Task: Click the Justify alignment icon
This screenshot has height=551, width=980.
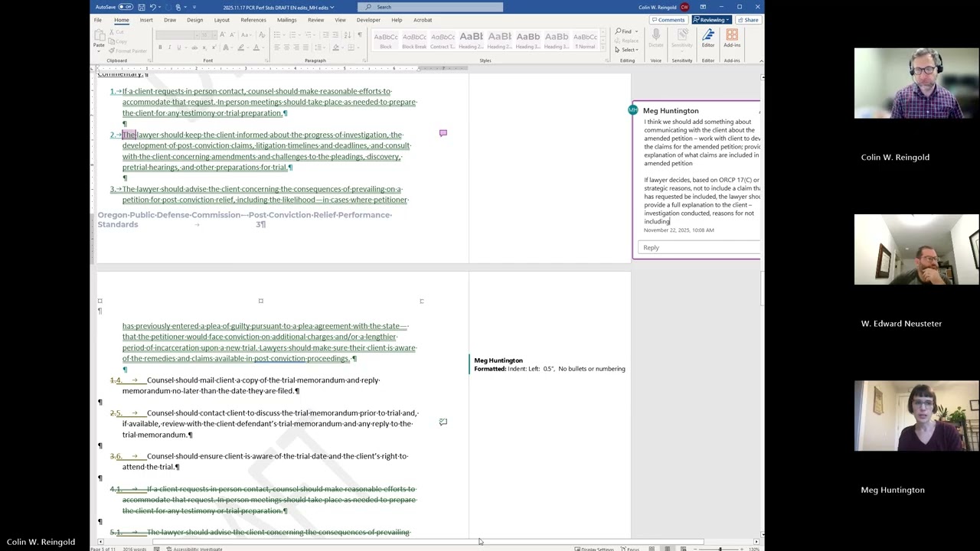Action: [x=305, y=47]
